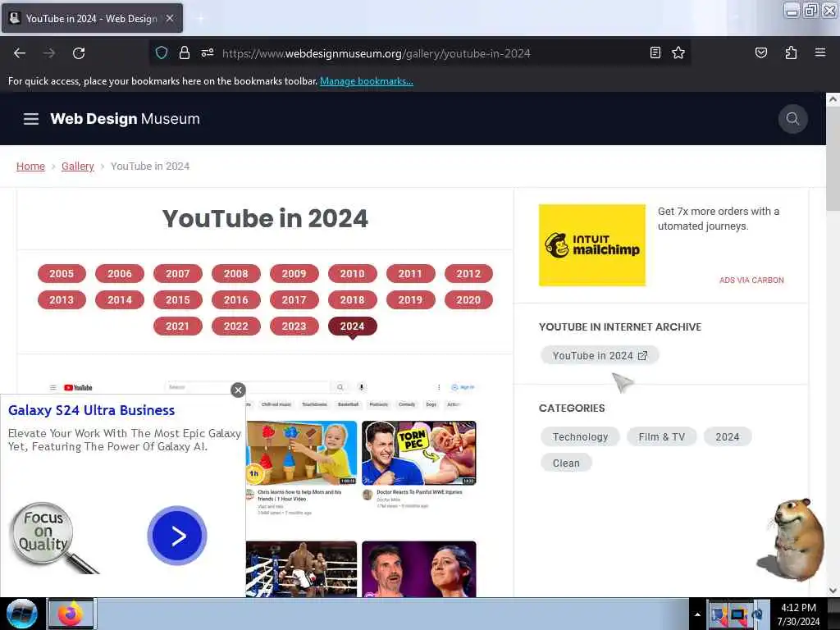Open the Clean category tag
Viewport: 840px width, 630px height.
[566, 463]
